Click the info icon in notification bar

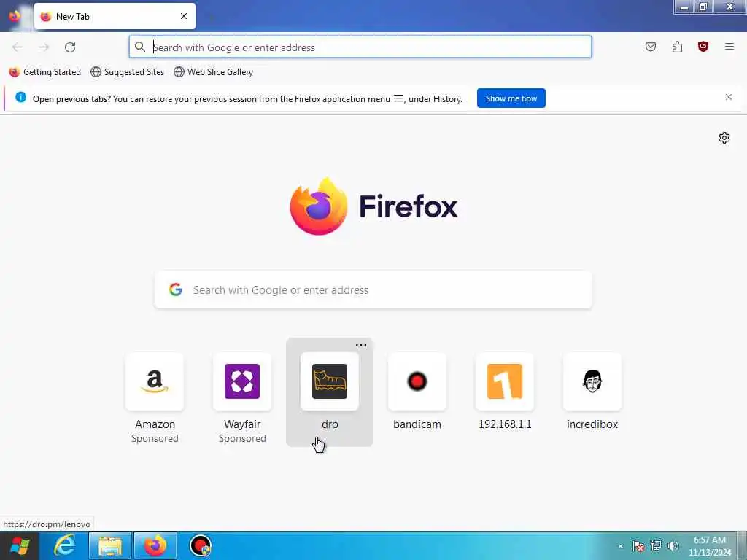point(20,97)
